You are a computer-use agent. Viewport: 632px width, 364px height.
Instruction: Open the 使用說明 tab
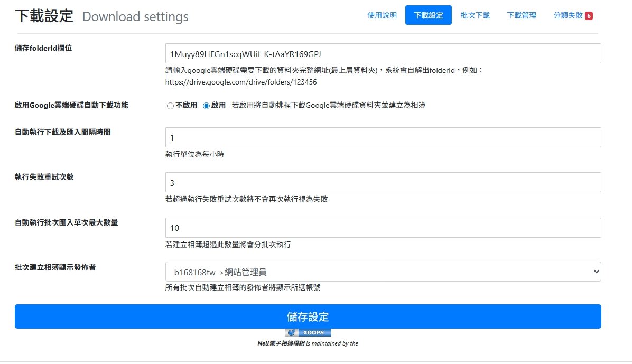(x=382, y=15)
